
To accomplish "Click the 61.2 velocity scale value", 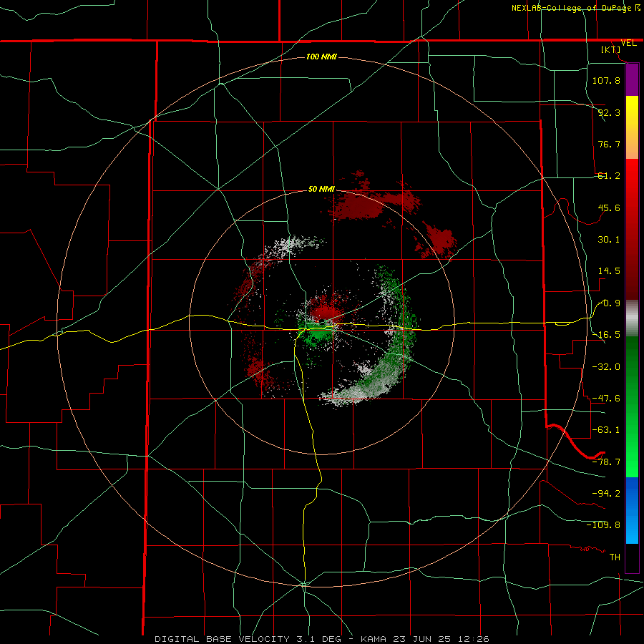I will click(x=609, y=176).
